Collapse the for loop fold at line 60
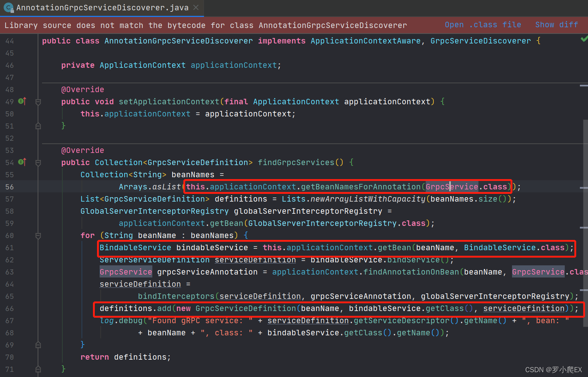The height and width of the screenshot is (377, 588). tap(38, 235)
